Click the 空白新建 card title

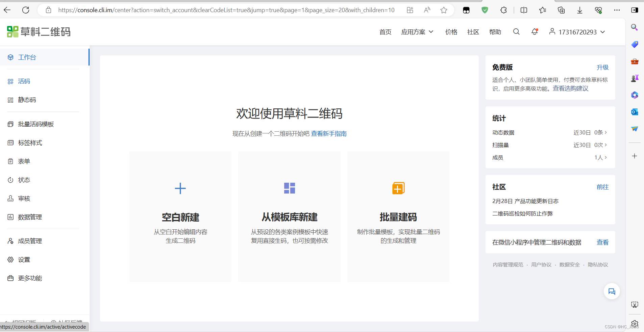tap(180, 217)
